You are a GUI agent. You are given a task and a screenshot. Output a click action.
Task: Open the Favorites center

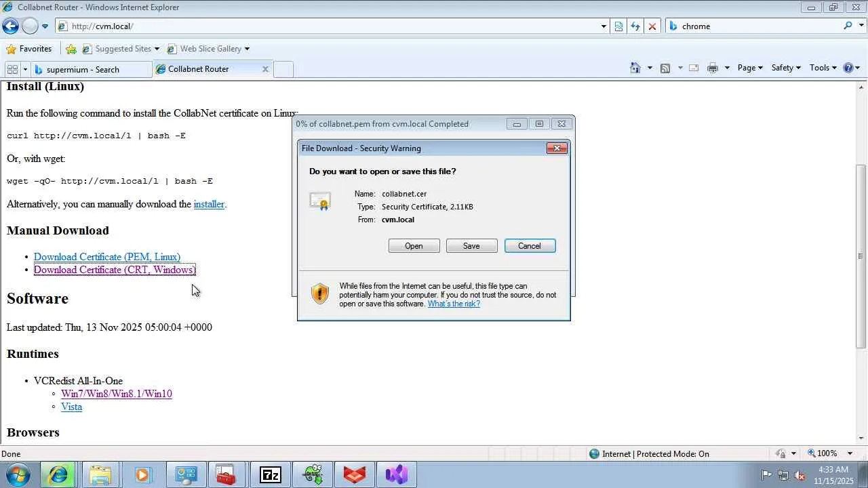click(x=28, y=49)
